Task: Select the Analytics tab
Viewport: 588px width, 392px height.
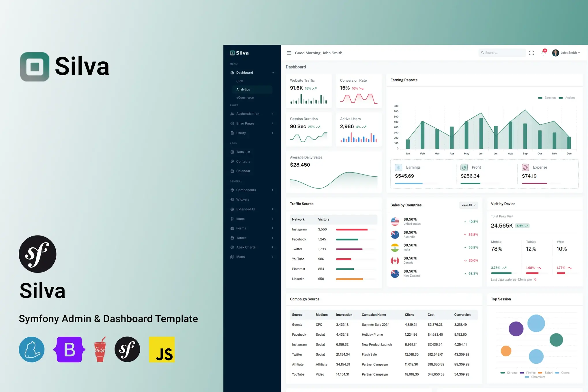Action: point(243,89)
